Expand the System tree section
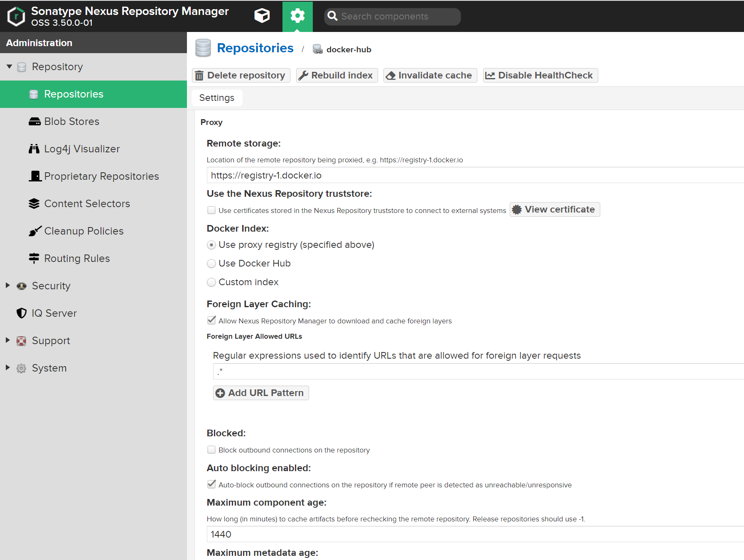 7,367
